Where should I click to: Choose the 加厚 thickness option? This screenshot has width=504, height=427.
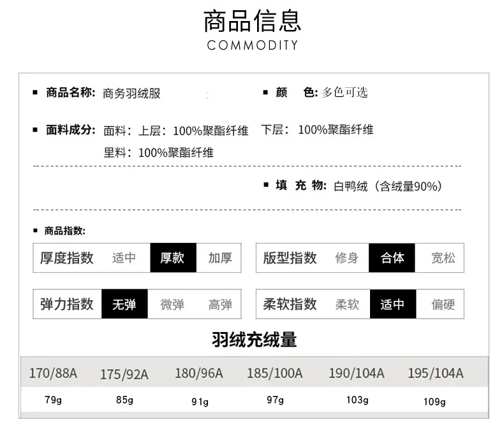220,258
